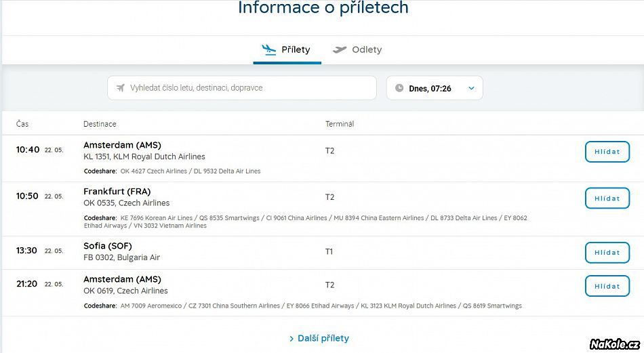Click the clock icon in the time selector

click(x=399, y=88)
